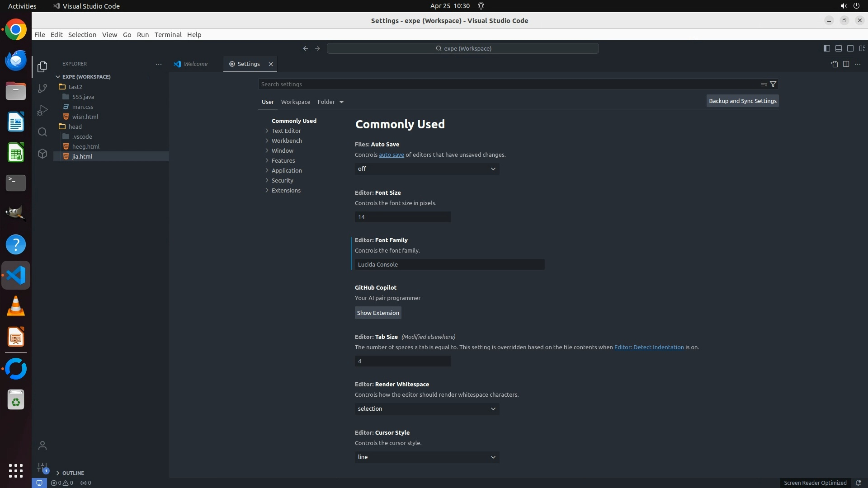This screenshot has height=488, width=868.
Task: Open the Source Control view
Action: pyautogui.click(x=42, y=89)
